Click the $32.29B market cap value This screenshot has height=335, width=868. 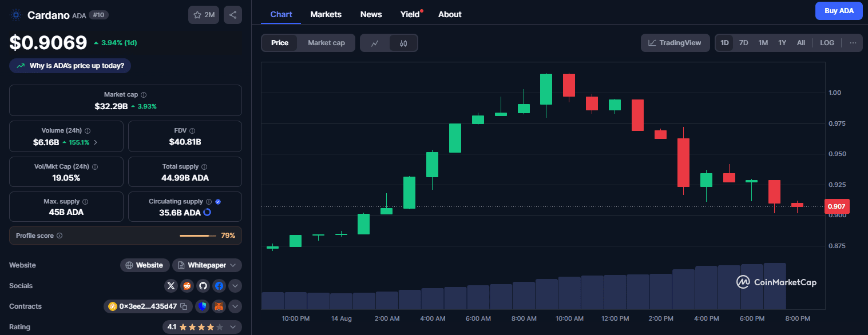[x=111, y=106]
